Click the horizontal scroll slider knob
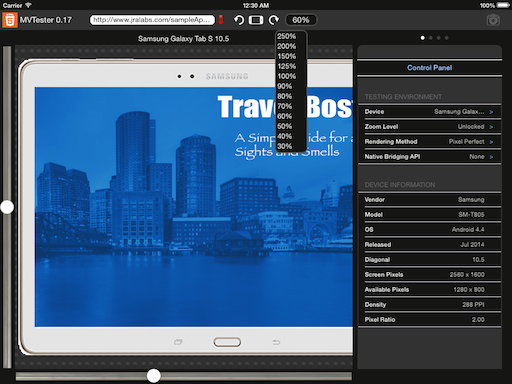This screenshot has height=384, width=512. click(153, 376)
